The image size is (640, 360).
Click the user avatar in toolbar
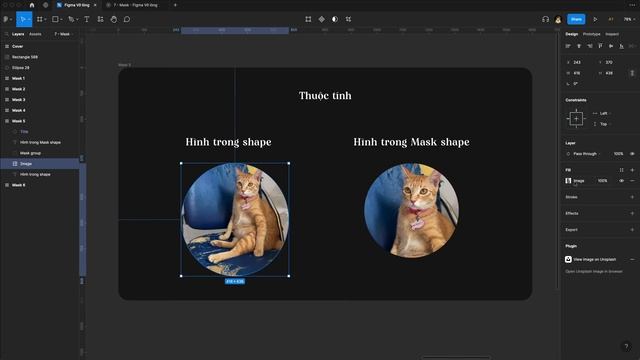(x=558, y=19)
